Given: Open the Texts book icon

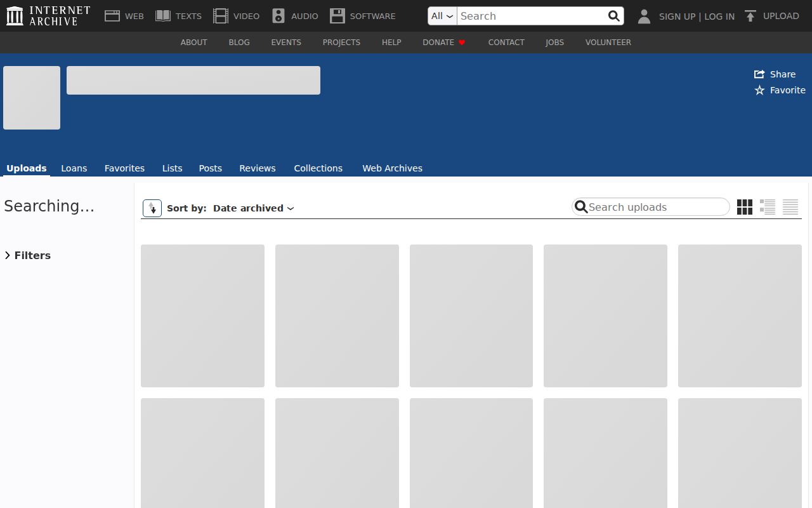Looking at the screenshot, I should [163, 16].
